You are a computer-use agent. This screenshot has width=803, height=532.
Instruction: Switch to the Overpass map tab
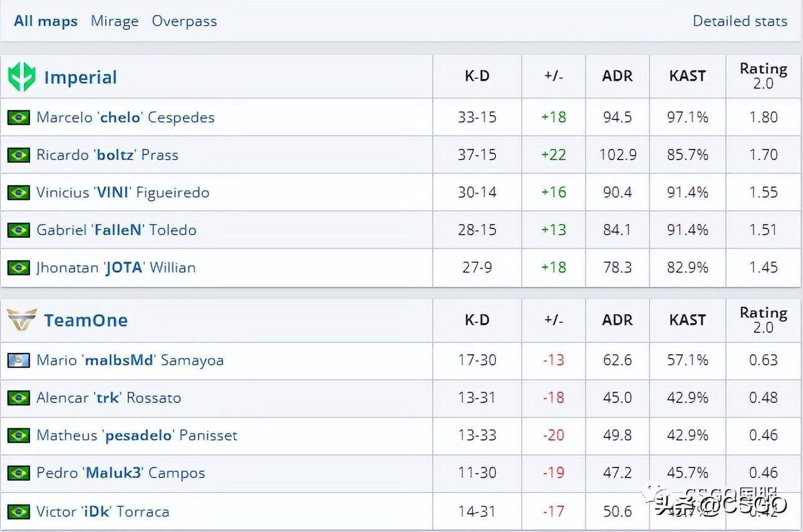pos(184,21)
